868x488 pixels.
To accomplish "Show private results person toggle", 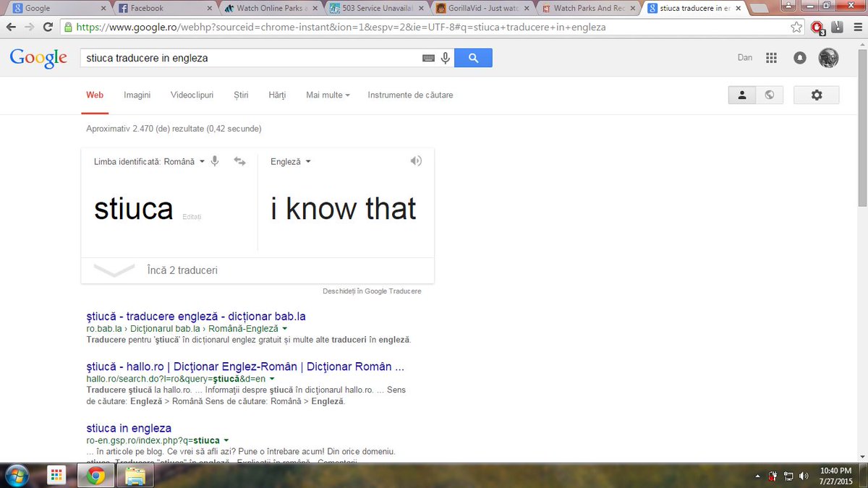I will (x=742, y=95).
